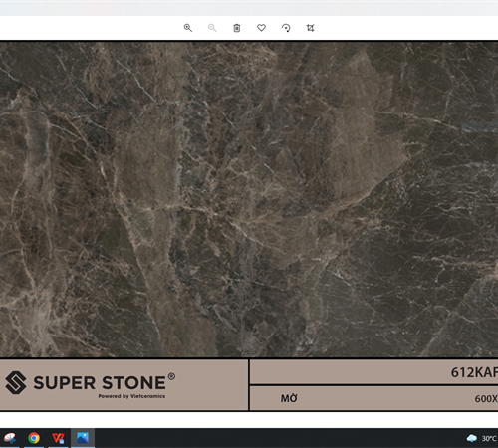Open the crop tool
This screenshot has width=498, height=448.
pos(310,28)
